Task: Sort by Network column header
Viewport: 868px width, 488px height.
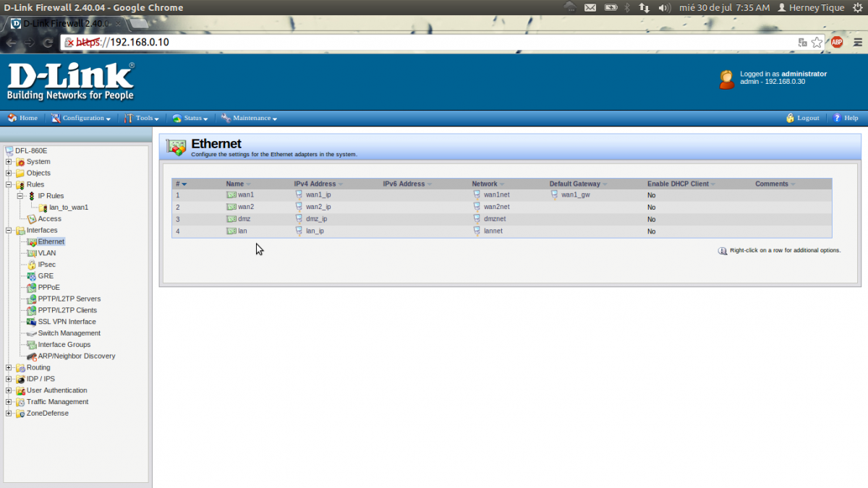Action: (x=488, y=184)
